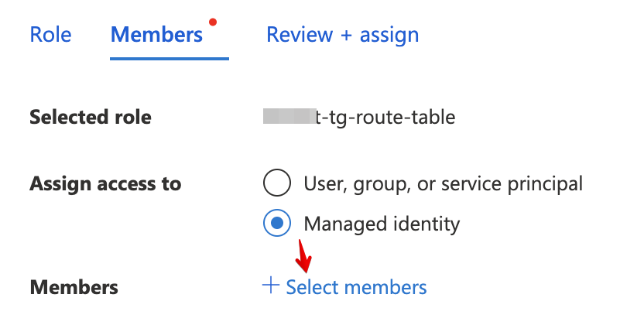This screenshot has height=325, width=644.
Task: Click the t-tg-route-table role name
Action: tap(385, 118)
